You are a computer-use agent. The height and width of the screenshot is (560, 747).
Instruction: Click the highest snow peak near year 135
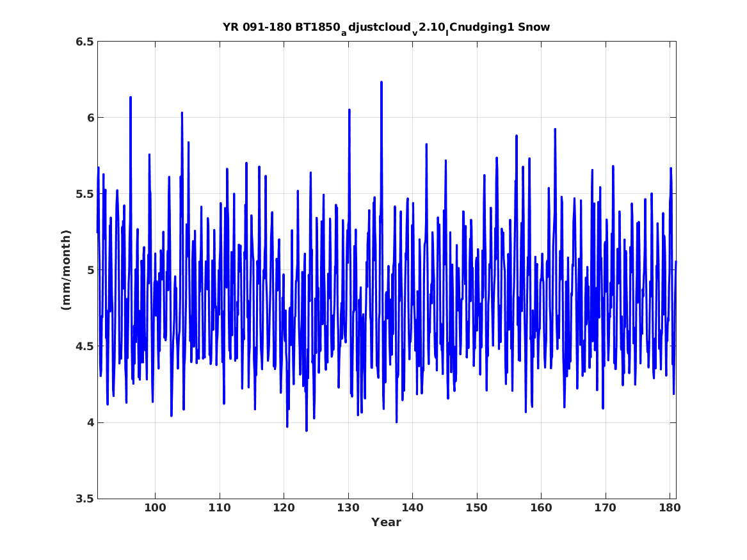coord(382,83)
